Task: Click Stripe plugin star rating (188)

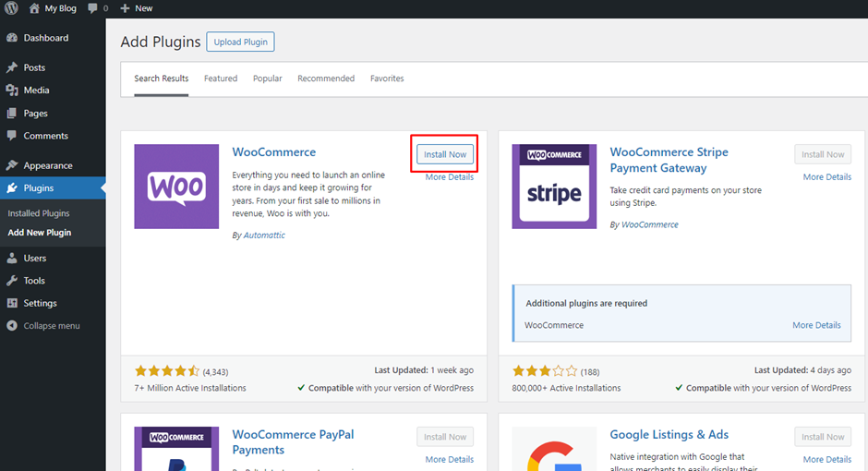Action: click(x=556, y=371)
